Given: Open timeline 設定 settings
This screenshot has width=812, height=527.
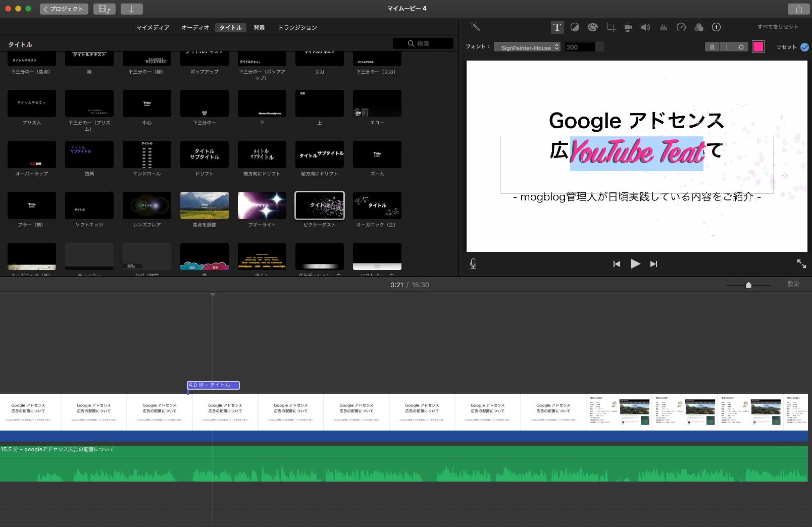Looking at the screenshot, I should (793, 284).
